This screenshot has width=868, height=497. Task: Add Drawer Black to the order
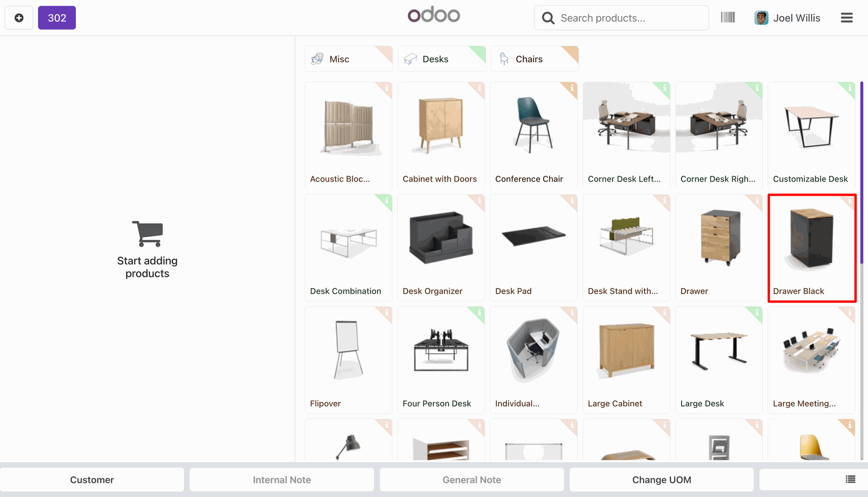pos(812,248)
